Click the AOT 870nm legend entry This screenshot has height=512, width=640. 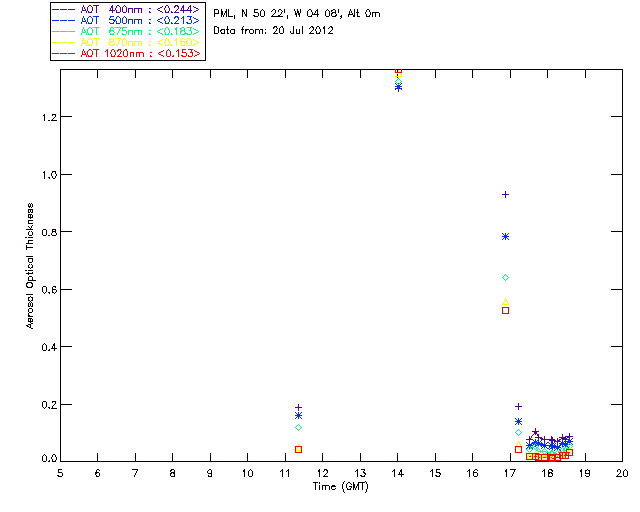[x=126, y=42]
